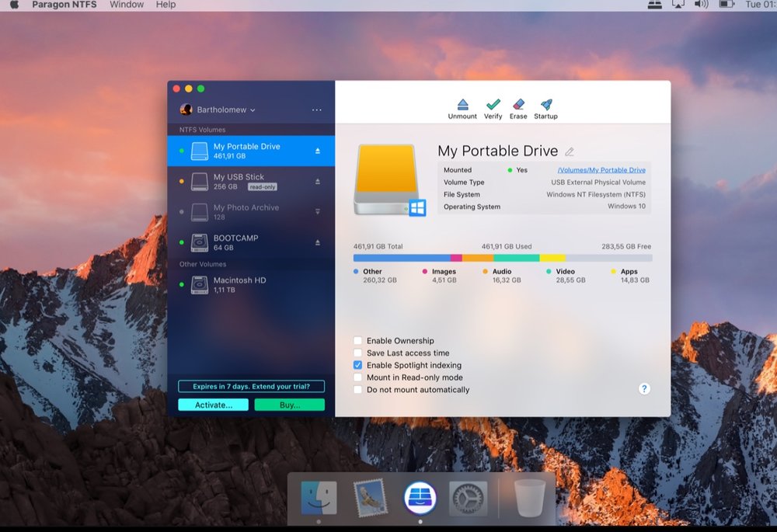Click the "4,51 GB" Images size value
This screenshot has width=777, height=532.
click(444, 280)
